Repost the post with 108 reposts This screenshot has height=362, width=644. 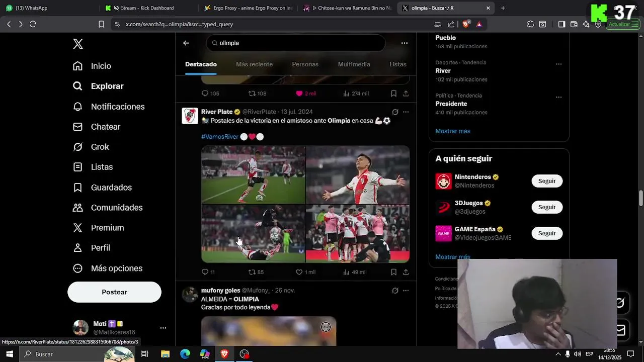257,94
